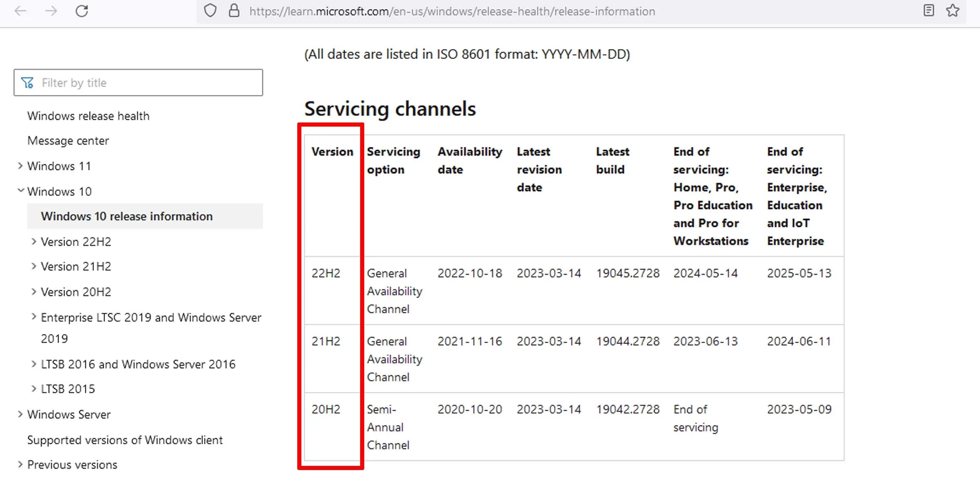Click the Filter by title field
Viewport: 980px width, 490px height.
pyautogui.click(x=147, y=83)
